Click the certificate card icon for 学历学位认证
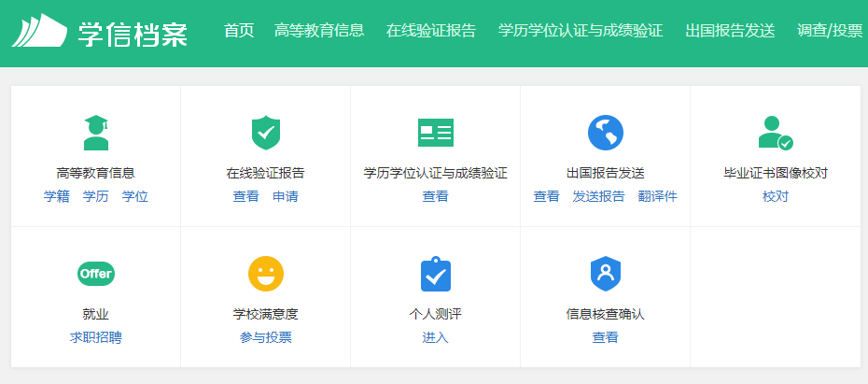The width and height of the screenshot is (868, 384). click(436, 133)
